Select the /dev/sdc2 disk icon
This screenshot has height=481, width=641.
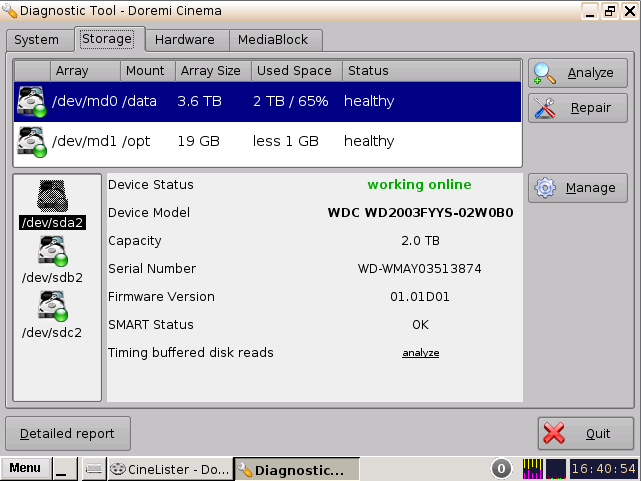click(51, 306)
